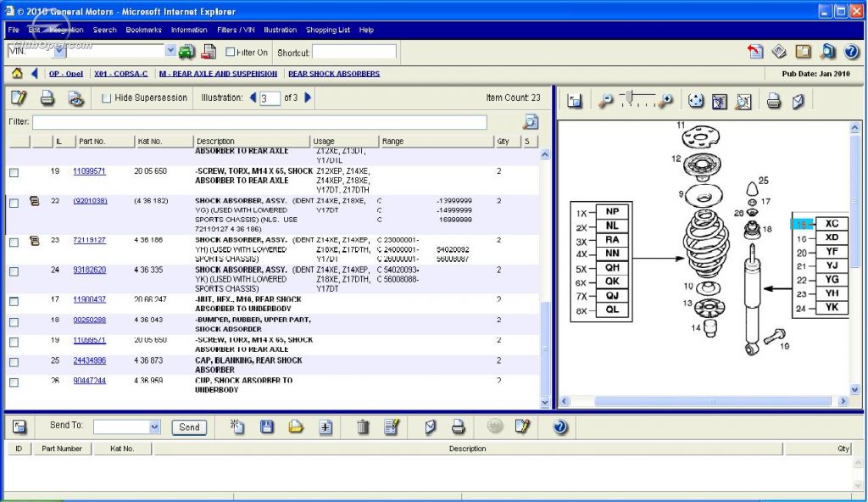Image resolution: width=868 pixels, height=502 pixels.
Task: Open main help icon in top toolbar
Action: [851, 52]
